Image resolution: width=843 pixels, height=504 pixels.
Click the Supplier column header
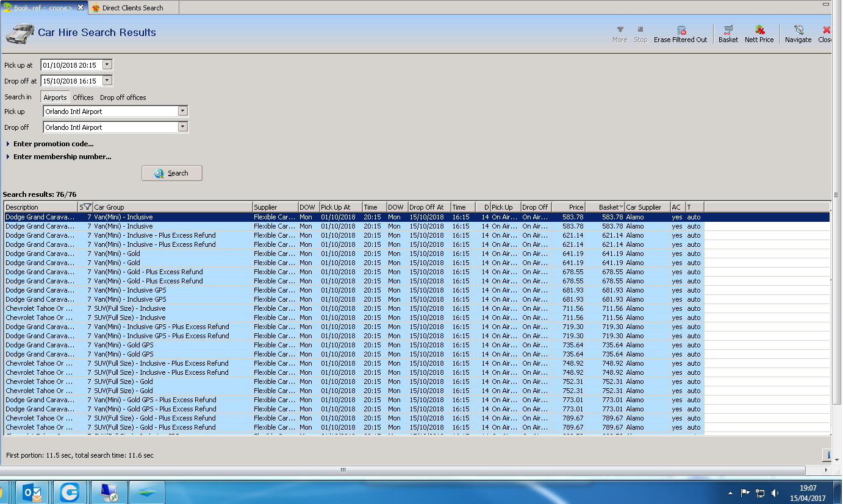click(x=275, y=207)
